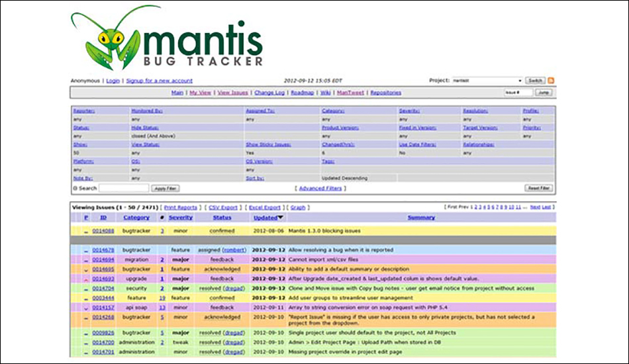Open the ManTweet menu item
The image size is (629, 364).
coord(351,93)
